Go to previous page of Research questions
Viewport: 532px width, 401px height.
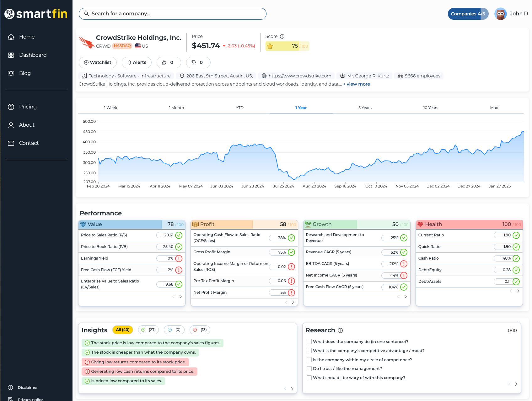pos(509,384)
